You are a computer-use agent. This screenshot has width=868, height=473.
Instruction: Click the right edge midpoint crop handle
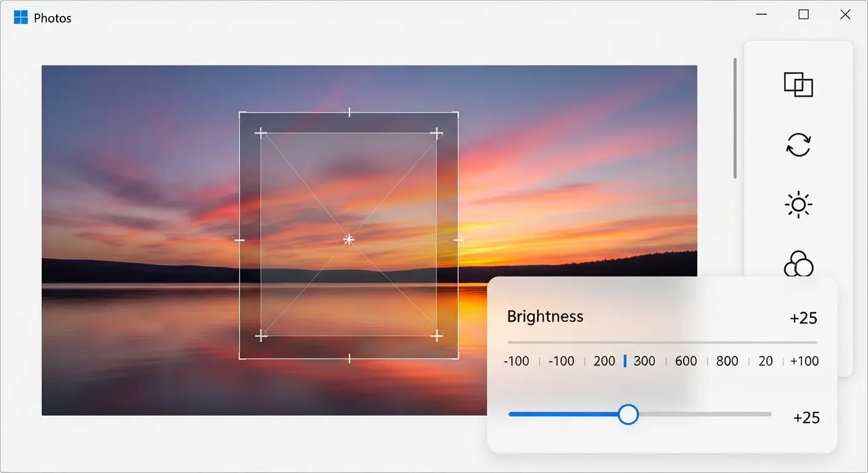click(x=458, y=240)
